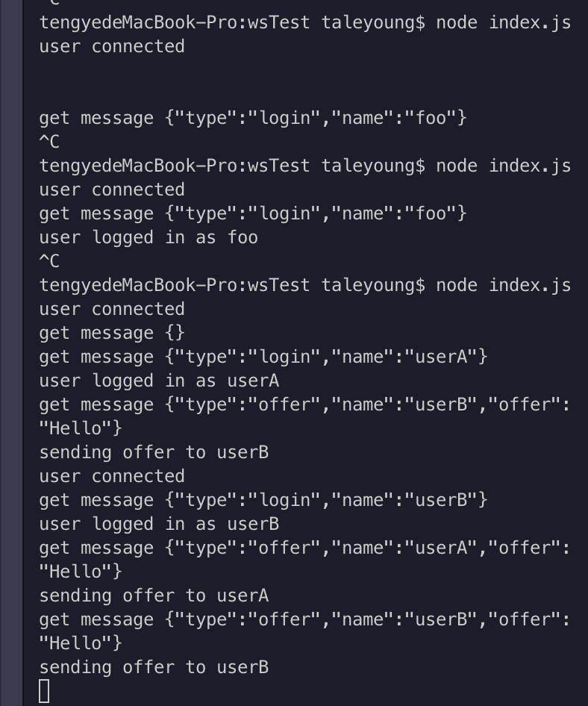
Task: Click the "user connected" line after first userB offer
Action: click(x=112, y=476)
